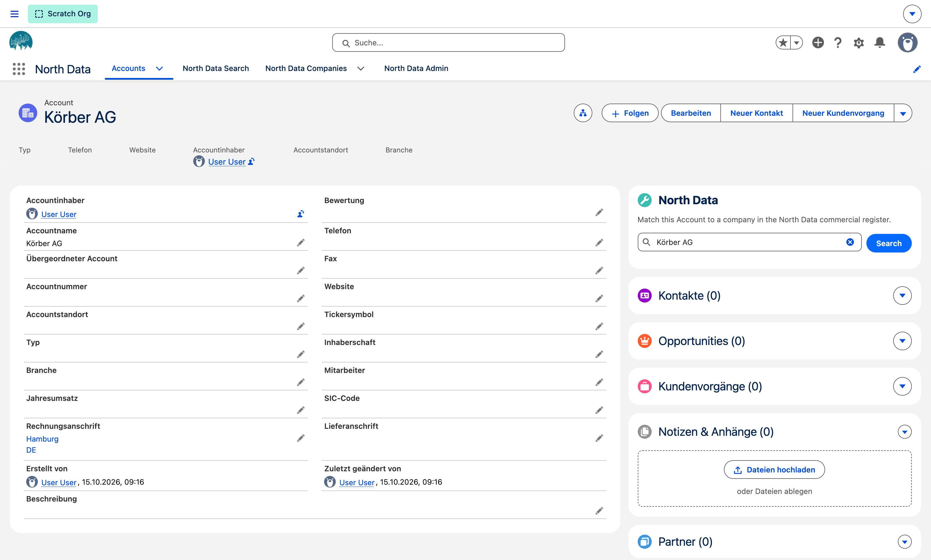Image resolution: width=931 pixels, height=560 pixels.
Task: Open Notizen & Anhänge dropdown menu
Action: [x=904, y=432]
